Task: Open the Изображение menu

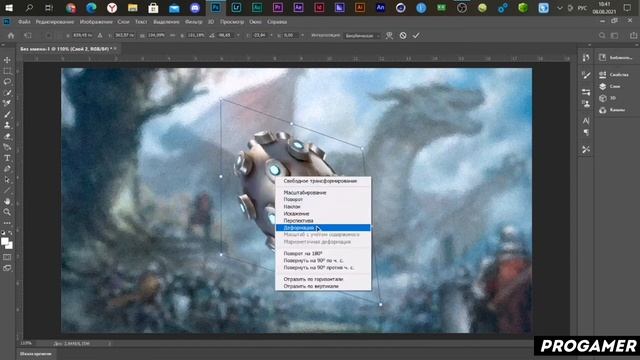Action: [x=96, y=22]
